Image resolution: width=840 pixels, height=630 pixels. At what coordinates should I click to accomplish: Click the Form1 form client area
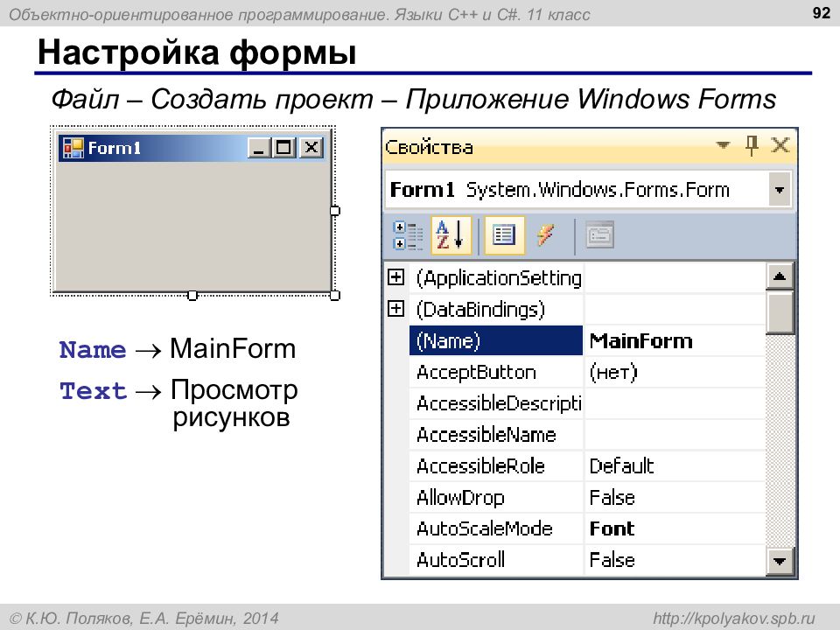[x=192, y=225]
